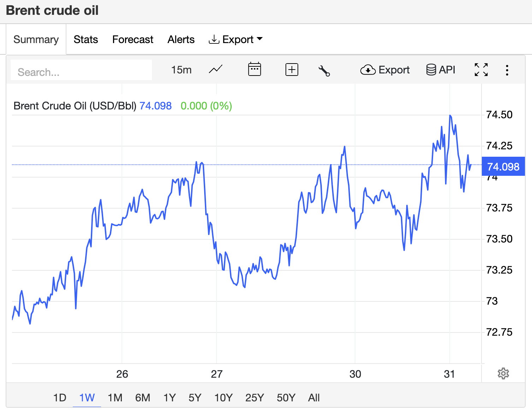This screenshot has width=532, height=413.
Task: Click the 0.000 (0%) change value
Action: point(206,106)
